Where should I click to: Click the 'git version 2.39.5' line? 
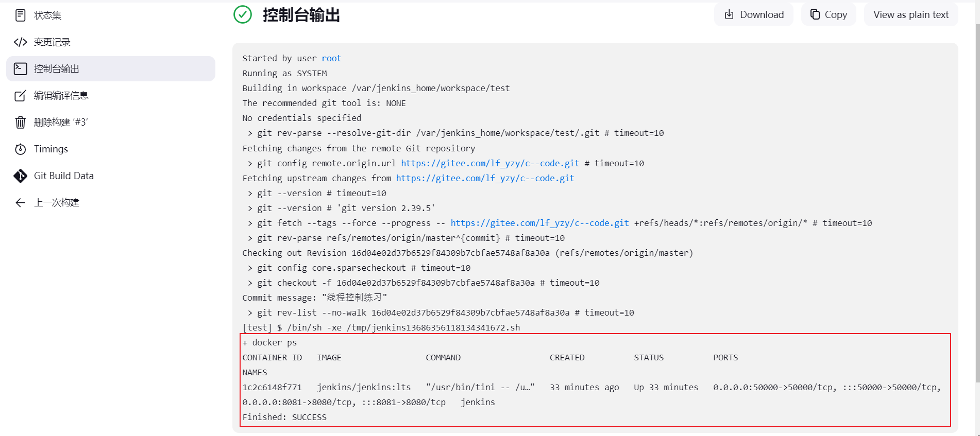pos(341,208)
